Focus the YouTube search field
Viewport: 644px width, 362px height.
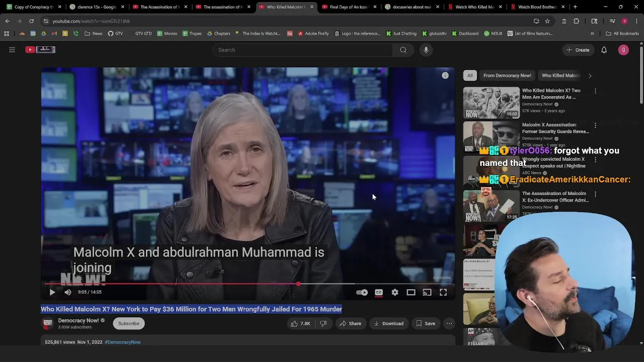tap(302, 50)
